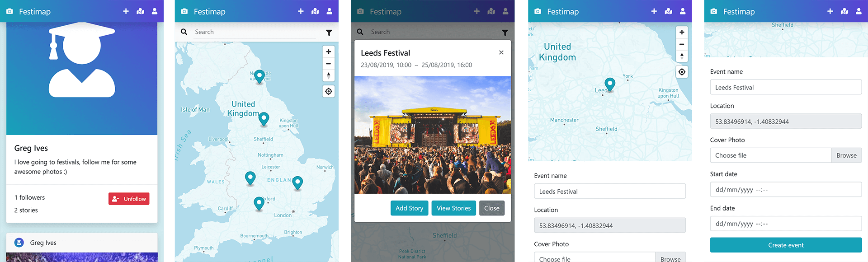Open the Greg Ives story author row
Screen dimensions: 868x262
tap(82, 243)
